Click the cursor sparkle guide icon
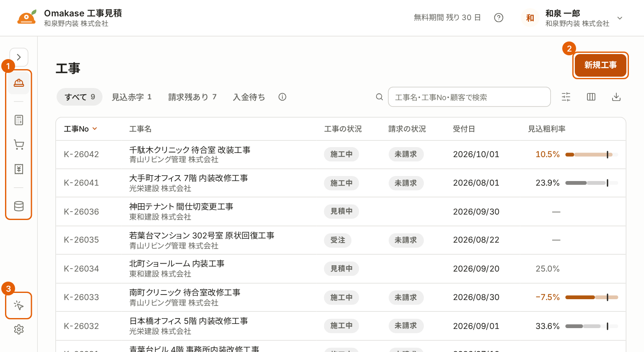The image size is (644, 352). click(x=19, y=305)
